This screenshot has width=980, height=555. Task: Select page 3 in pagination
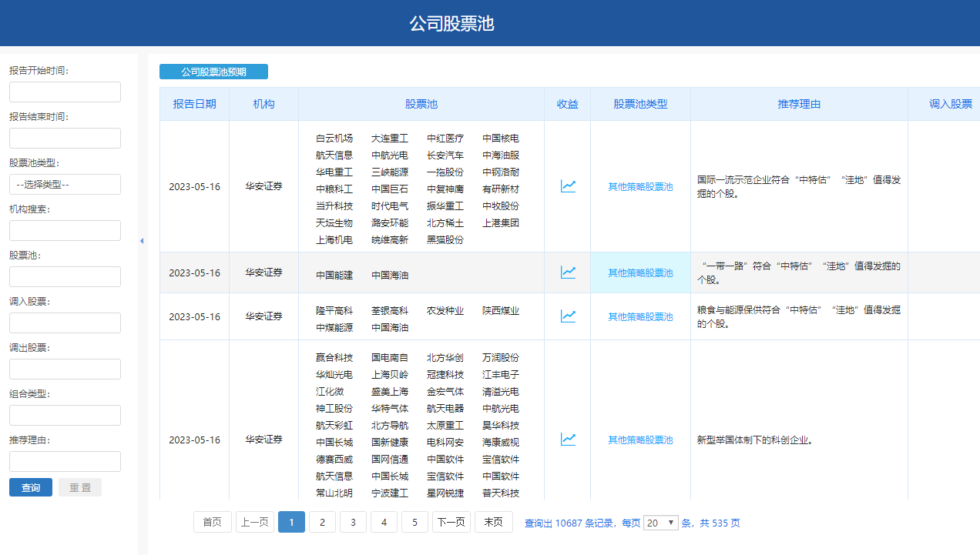[353, 522]
